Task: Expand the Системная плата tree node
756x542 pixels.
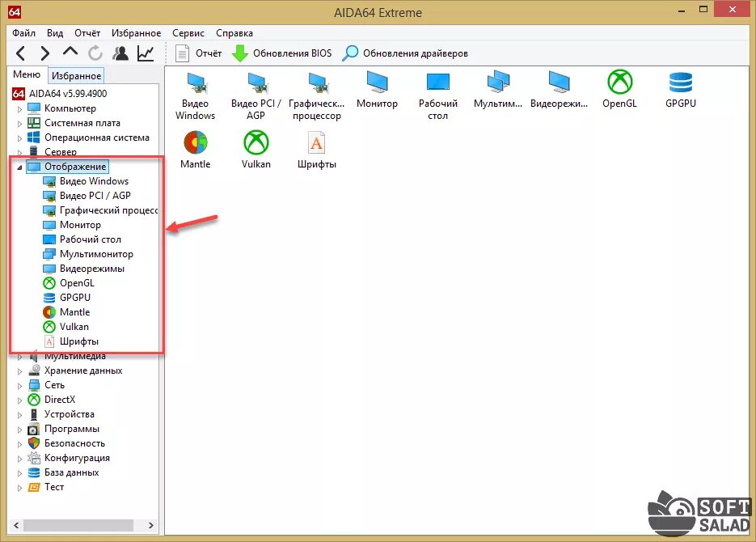Action: [x=19, y=124]
